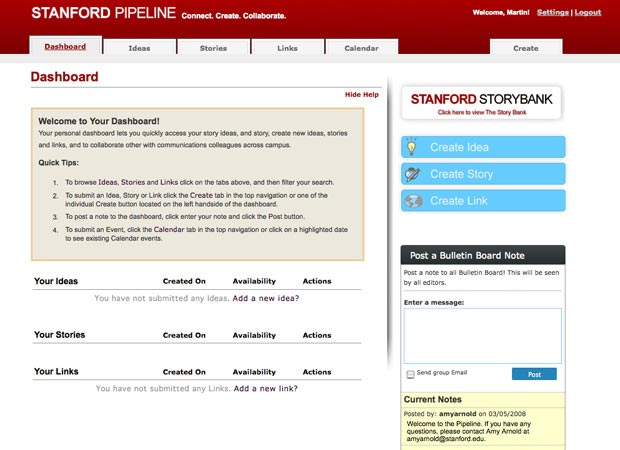Click the Your Ideas table heading
620x450 pixels.
click(56, 281)
